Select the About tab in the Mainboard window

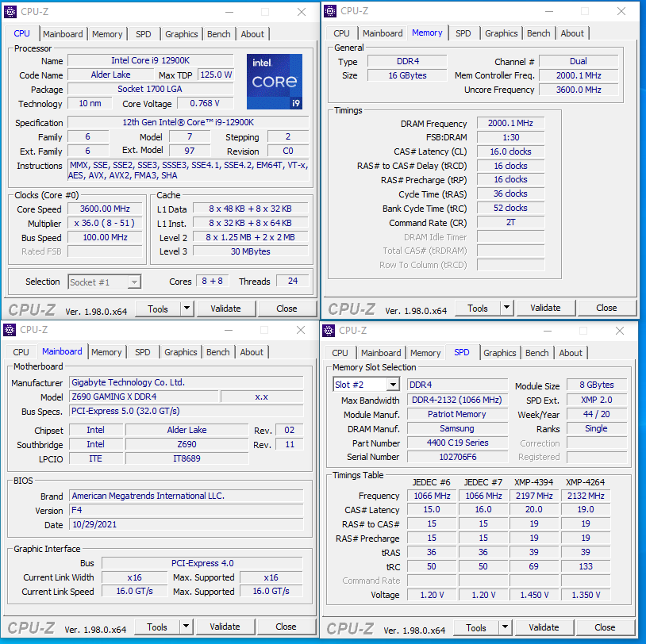coord(252,352)
